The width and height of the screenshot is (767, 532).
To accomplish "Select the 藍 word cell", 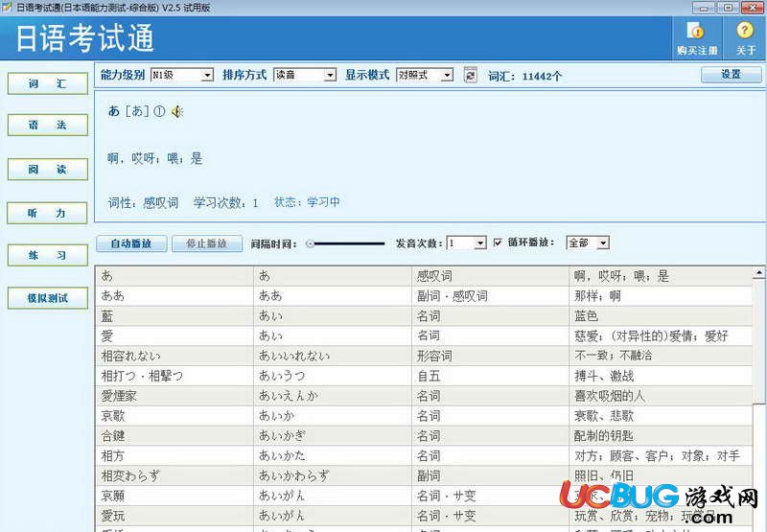I will tap(174, 316).
